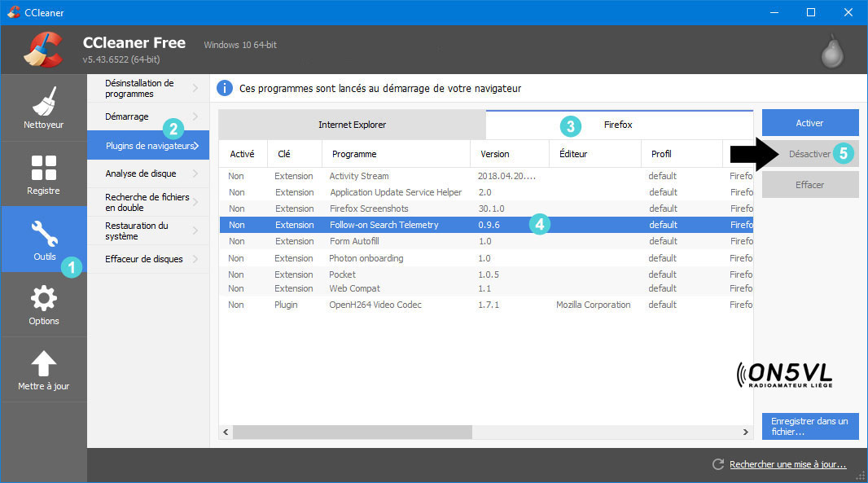Open Analyse de disque tool
Image resolution: width=868 pixels, height=483 pixels.
coord(148,173)
